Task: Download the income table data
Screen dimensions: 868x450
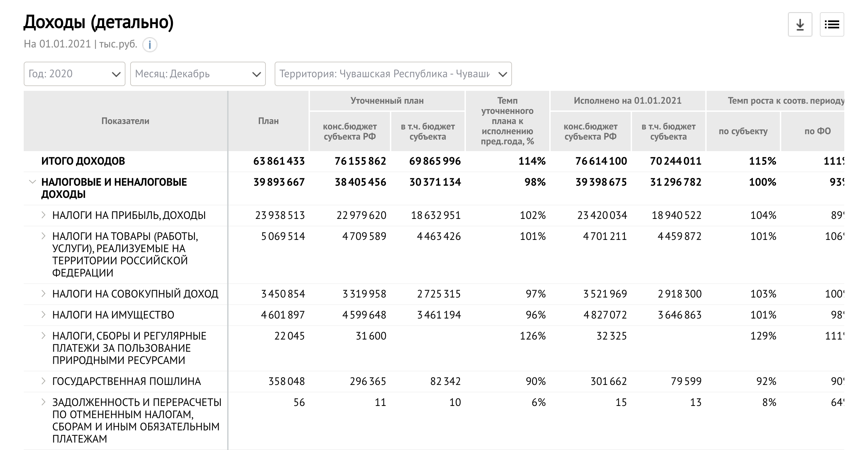Action: click(x=800, y=24)
